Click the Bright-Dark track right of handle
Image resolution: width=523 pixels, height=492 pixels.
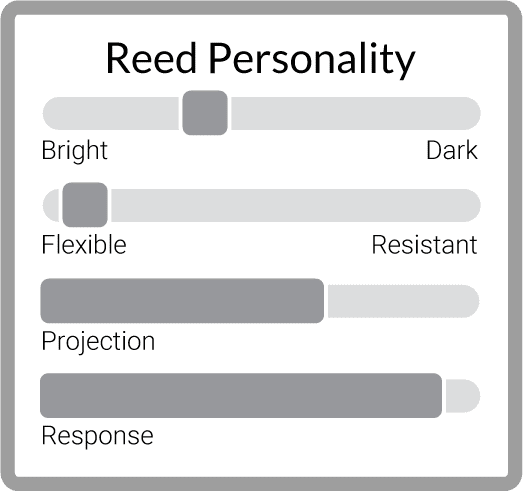(x=356, y=113)
